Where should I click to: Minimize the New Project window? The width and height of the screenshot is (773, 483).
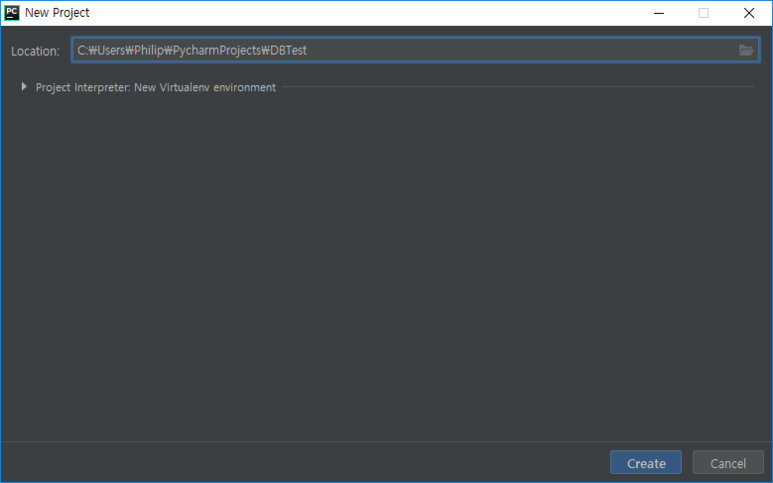tap(659, 13)
